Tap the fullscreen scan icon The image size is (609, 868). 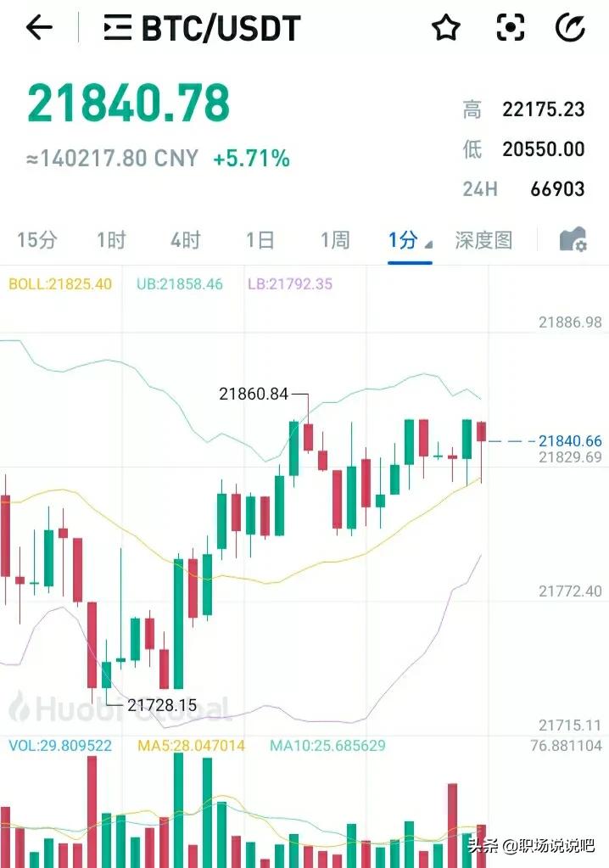point(511,29)
